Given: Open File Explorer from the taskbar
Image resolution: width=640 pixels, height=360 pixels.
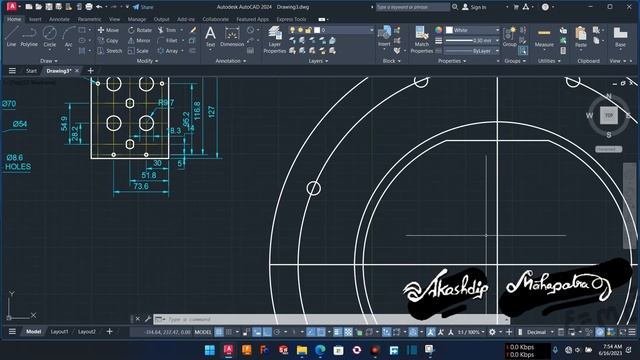Looking at the screenshot, I should [302, 350].
